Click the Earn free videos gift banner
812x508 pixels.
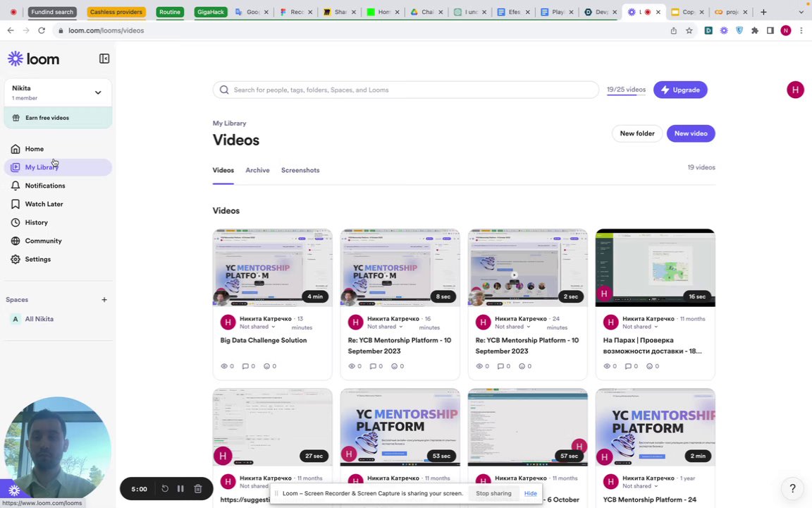tap(58, 118)
